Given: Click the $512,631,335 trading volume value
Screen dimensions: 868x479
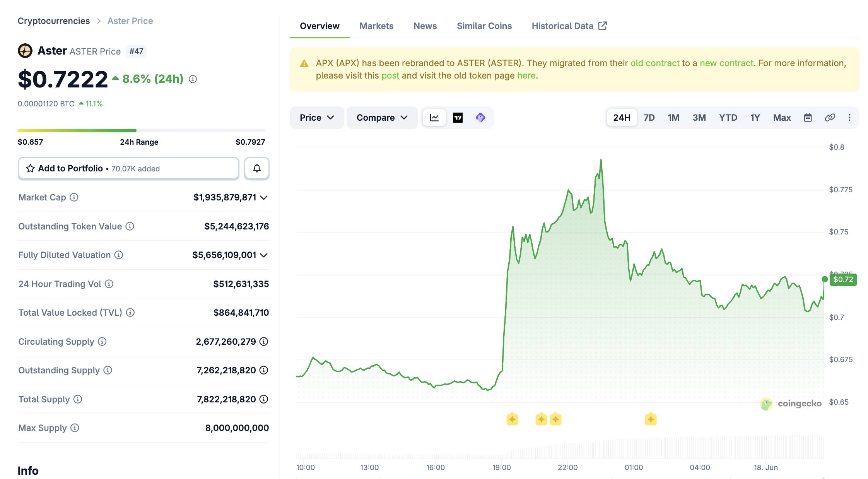Looking at the screenshot, I should point(241,284).
